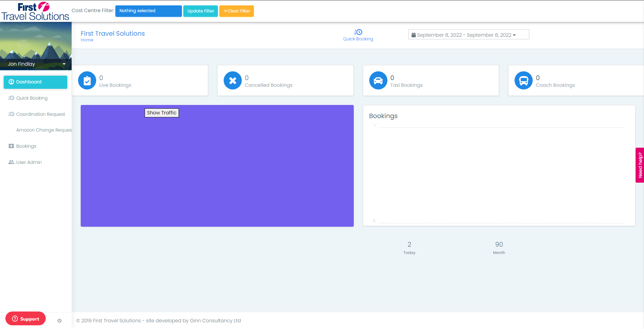Expand the Jon Findlay user menu
644x329 pixels.
(x=36, y=64)
